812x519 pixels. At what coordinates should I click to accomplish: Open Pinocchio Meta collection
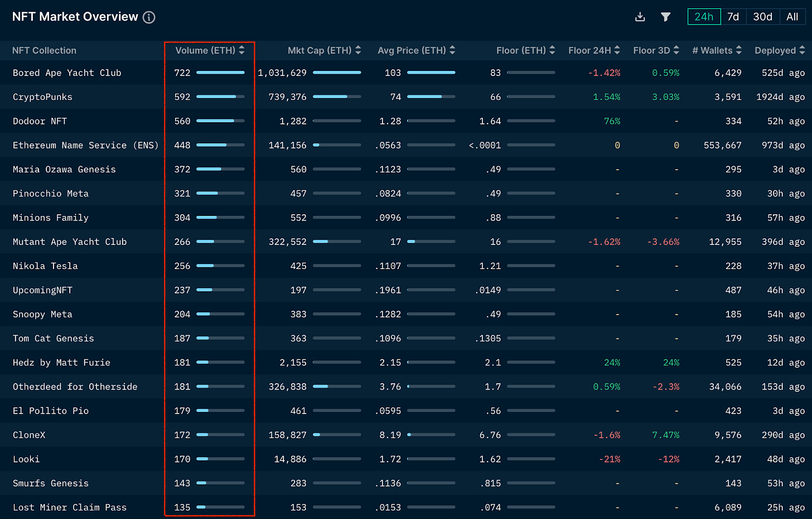50,194
